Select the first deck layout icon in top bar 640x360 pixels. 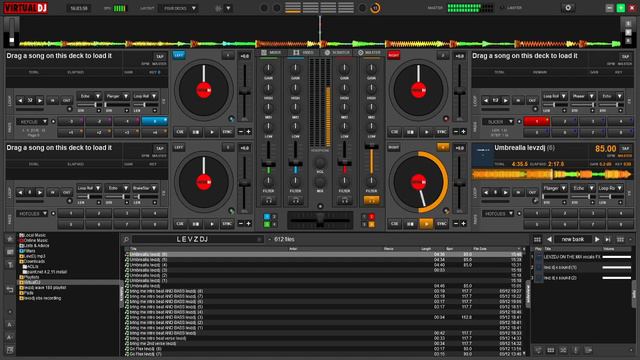point(293,8)
